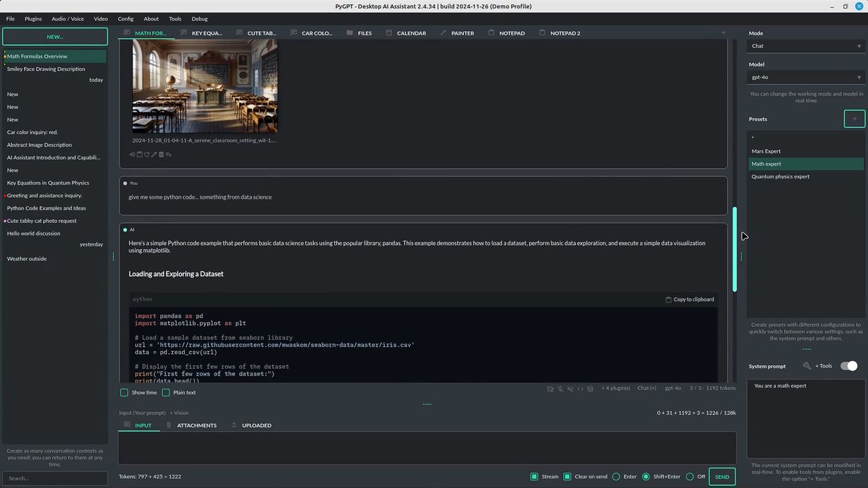Screen dimensions: 868x488
Task: Click the SEND button
Action: pos(722,477)
